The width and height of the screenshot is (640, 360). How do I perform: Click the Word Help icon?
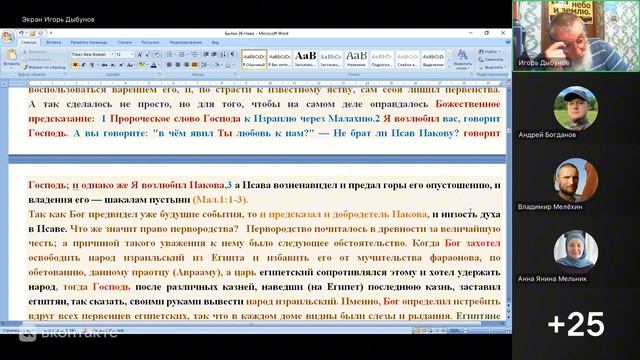(508, 42)
